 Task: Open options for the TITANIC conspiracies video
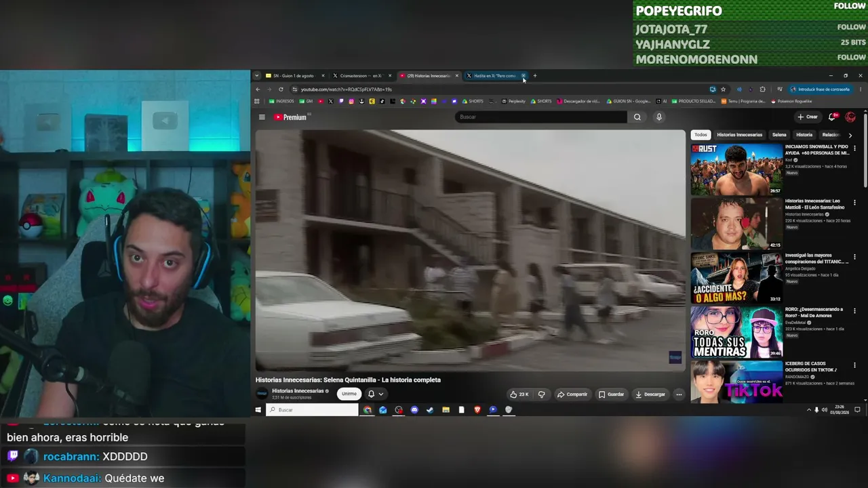tap(854, 257)
